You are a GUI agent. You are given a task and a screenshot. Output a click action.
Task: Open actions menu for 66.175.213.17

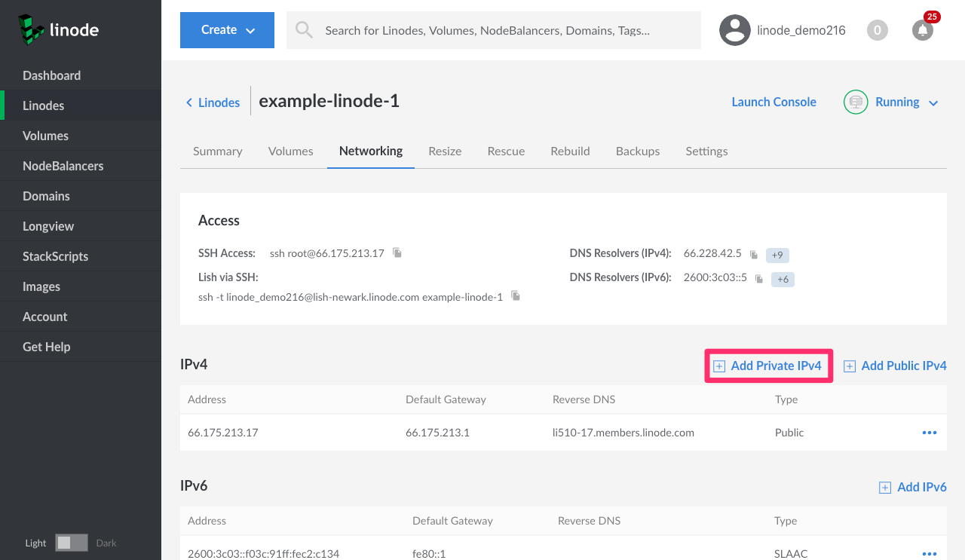click(929, 433)
